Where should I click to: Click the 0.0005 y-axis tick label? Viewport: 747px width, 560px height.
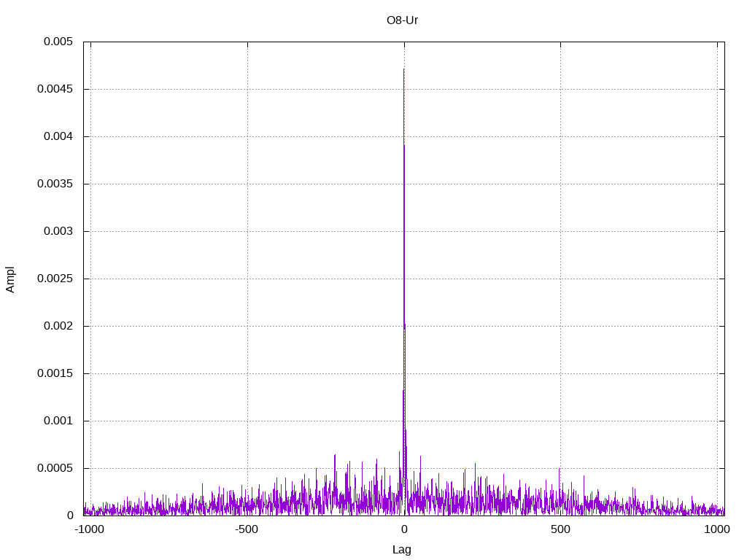pos(55,468)
